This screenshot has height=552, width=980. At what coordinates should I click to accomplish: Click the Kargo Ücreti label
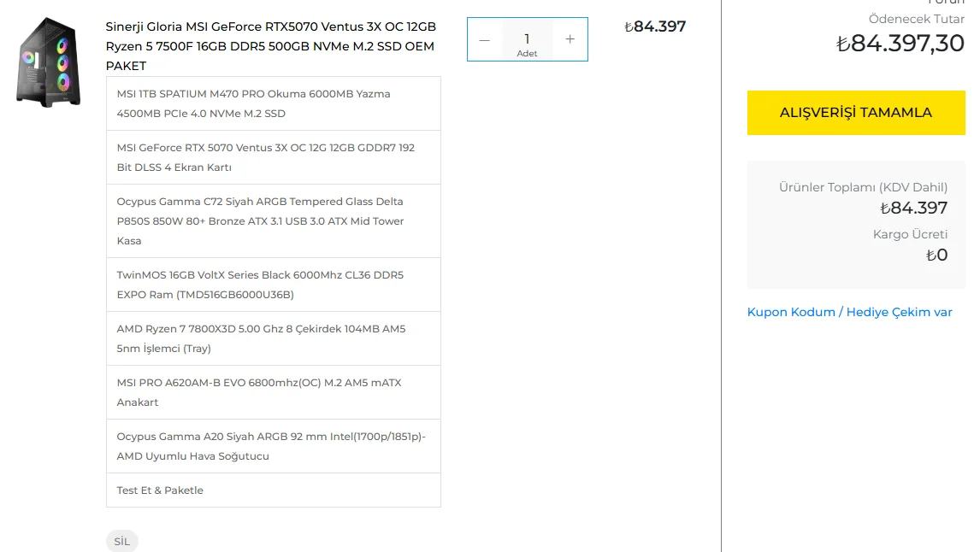910,234
